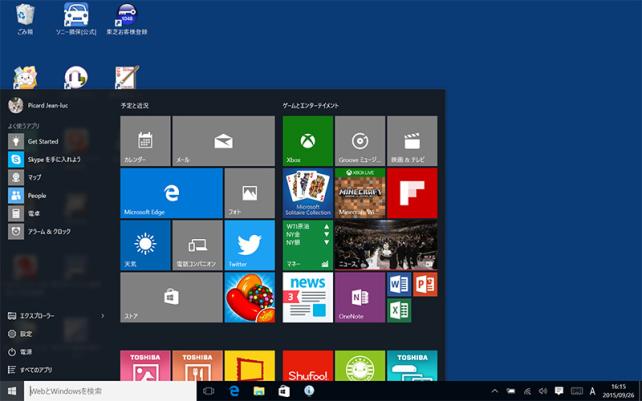Launch the PowerPoint tile
The height and width of the screenshot is (401, 642).
(x=425, y=284)
